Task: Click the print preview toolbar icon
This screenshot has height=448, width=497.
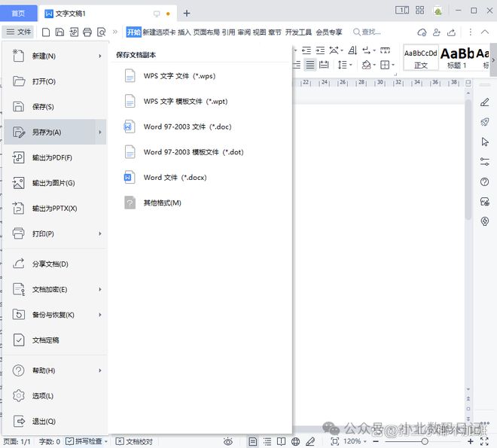Action: pyautogui.click(x=102, y=32)
